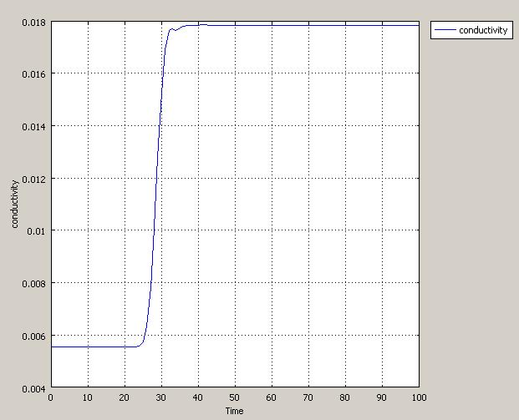Click the small overshoot bump on curve
Screen dimensions: 519x420
point(172,29)
